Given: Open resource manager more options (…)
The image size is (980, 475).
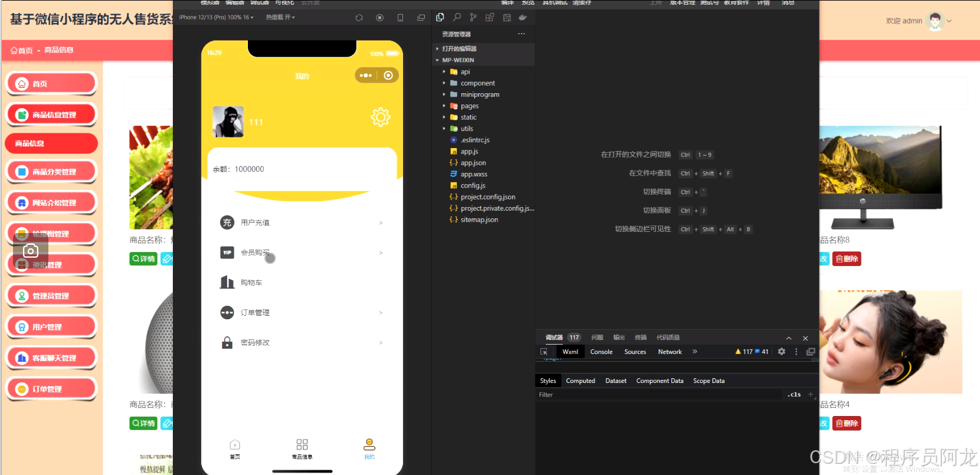Looking at the screenshot, I should pyautogui.click(x=522, y=34).
